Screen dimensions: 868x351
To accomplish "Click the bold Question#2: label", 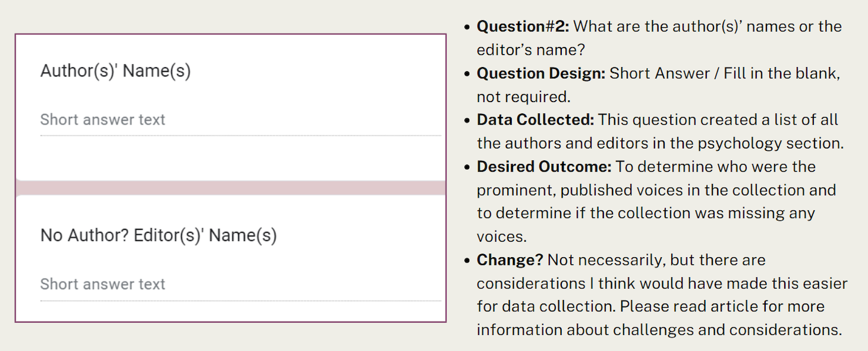I will click(x=523, y=27).
